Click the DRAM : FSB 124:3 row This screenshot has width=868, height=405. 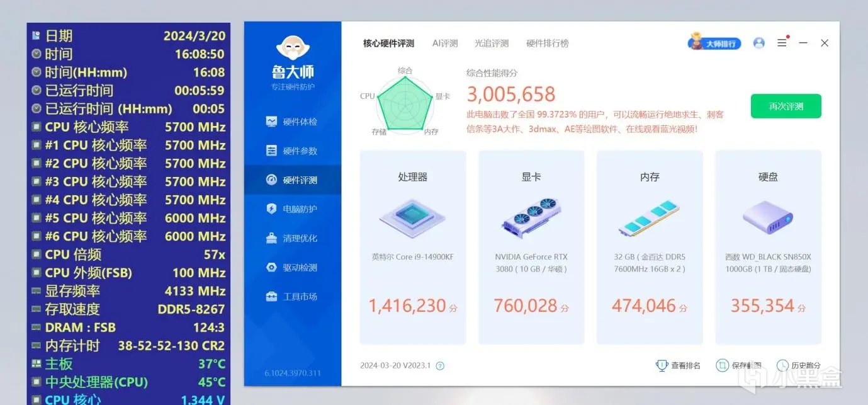click(x=128, y=328)
